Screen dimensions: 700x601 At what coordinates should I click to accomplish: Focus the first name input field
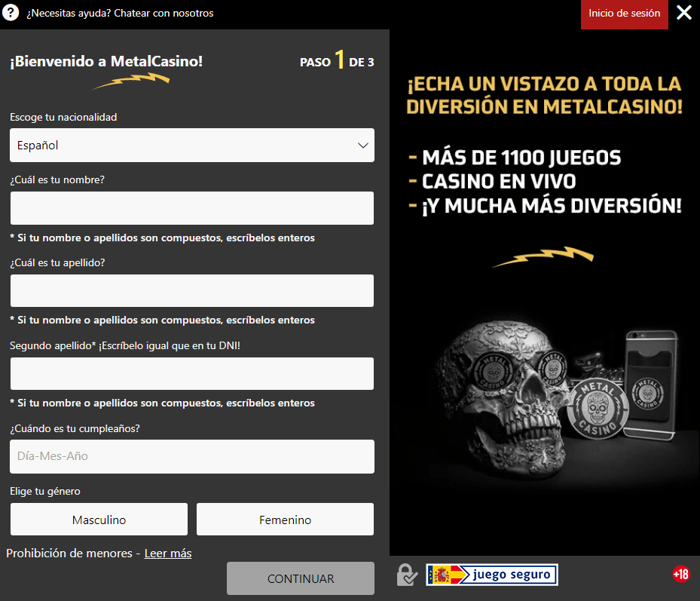pos(191,208)
